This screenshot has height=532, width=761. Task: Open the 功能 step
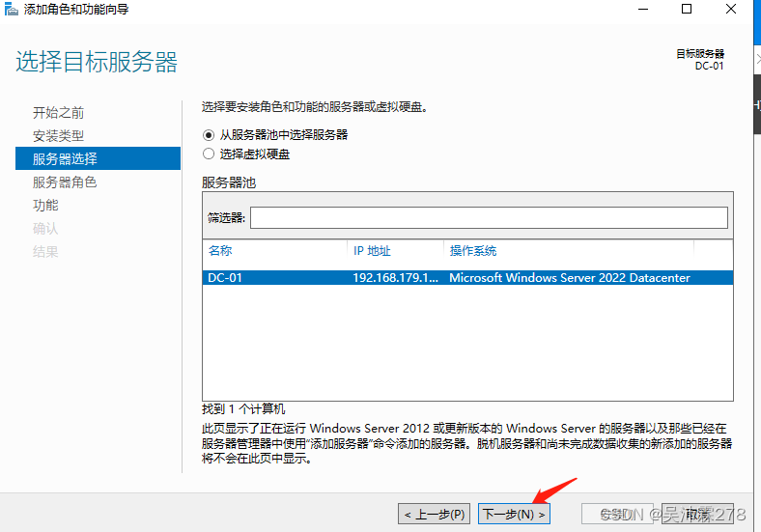[x=45, y=206]
